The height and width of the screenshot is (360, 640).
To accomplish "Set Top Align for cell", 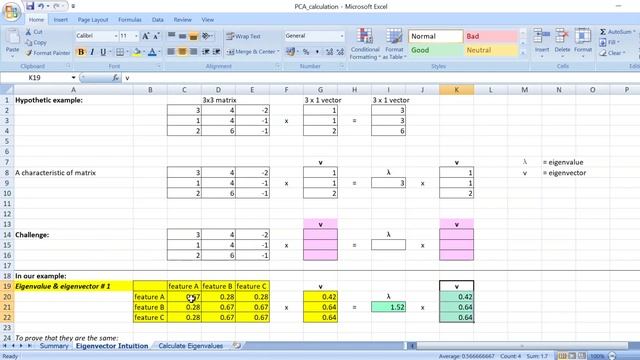I will pyautogui.click(x=171, y=36).
